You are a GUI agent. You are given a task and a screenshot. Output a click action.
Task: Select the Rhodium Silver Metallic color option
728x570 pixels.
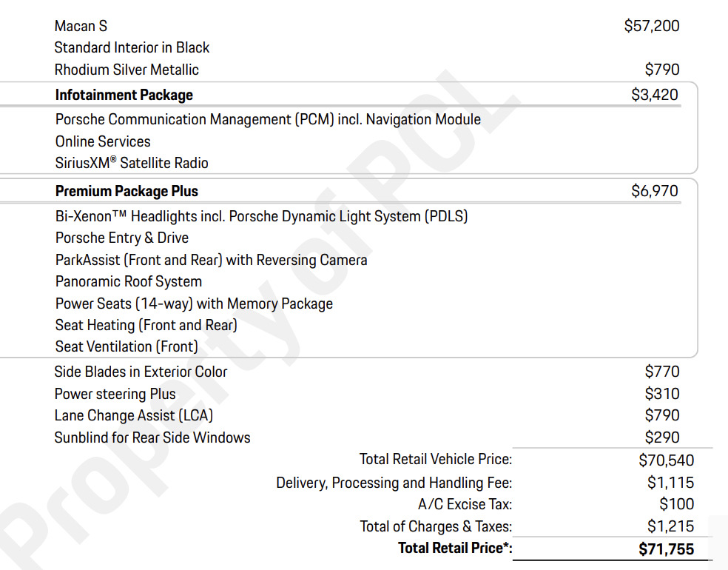coord(127,70)
